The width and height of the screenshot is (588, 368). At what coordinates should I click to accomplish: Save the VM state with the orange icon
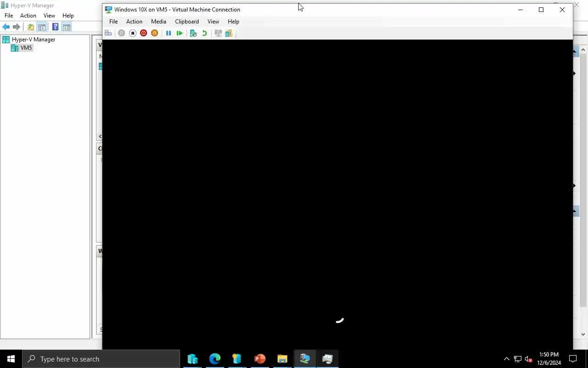[x=154, y=33]
